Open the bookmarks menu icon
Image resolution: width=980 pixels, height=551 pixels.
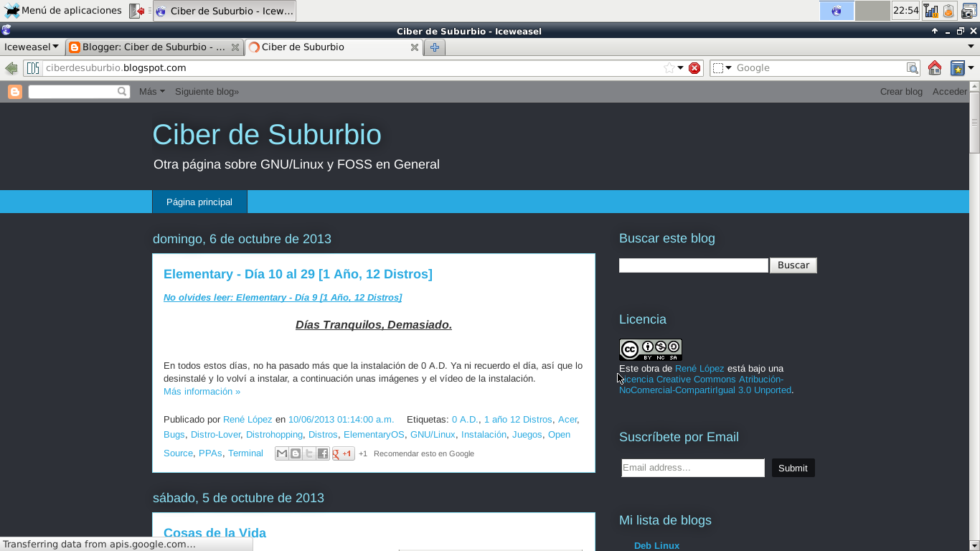[x=957, y=68]
